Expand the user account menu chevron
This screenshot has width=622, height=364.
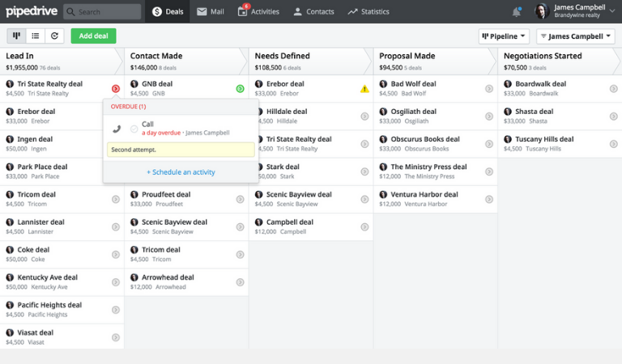[x=612, y=11]
